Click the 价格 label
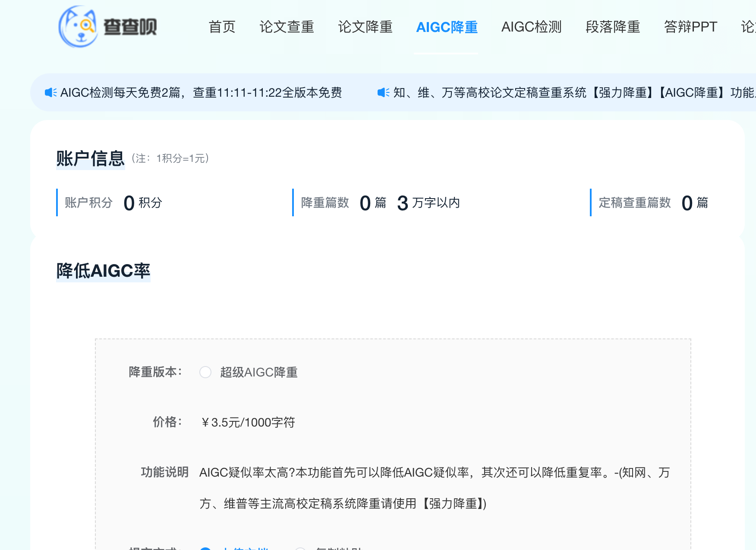This screenshot has width=756, height=550. (x=168, y=422)
